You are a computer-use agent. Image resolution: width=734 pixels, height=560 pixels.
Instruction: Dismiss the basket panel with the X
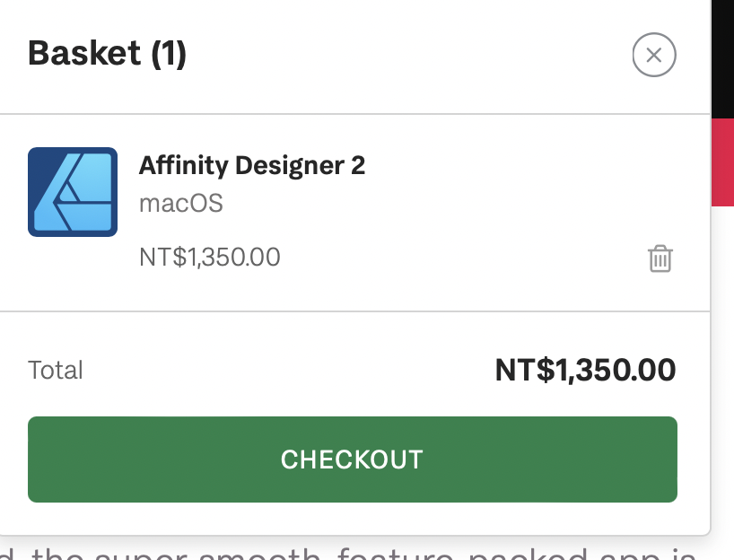(x=653, y=55)
